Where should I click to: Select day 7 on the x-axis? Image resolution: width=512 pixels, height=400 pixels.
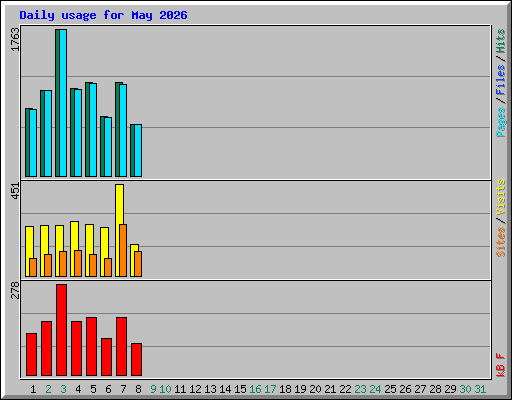(123, 389)
